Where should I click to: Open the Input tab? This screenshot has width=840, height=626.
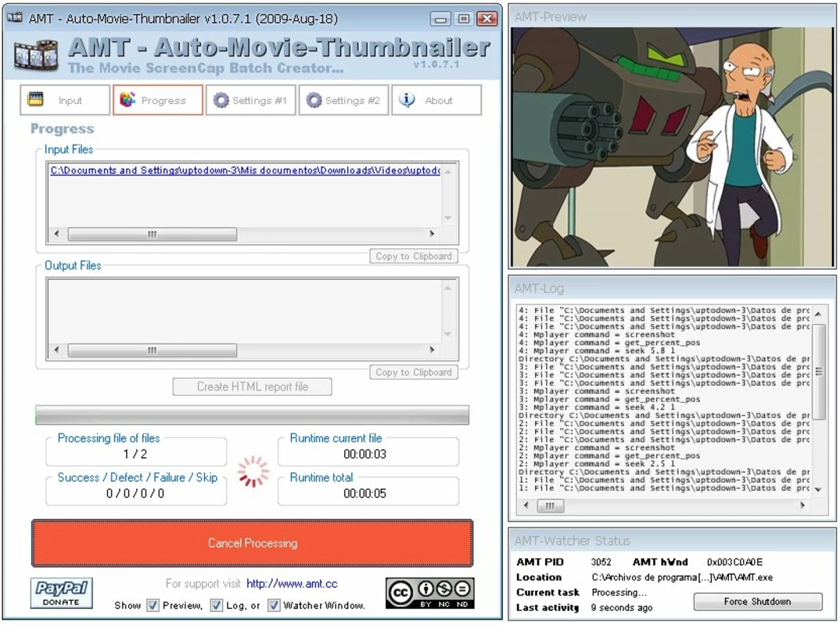pyautogui.click(x=65, y=99)
